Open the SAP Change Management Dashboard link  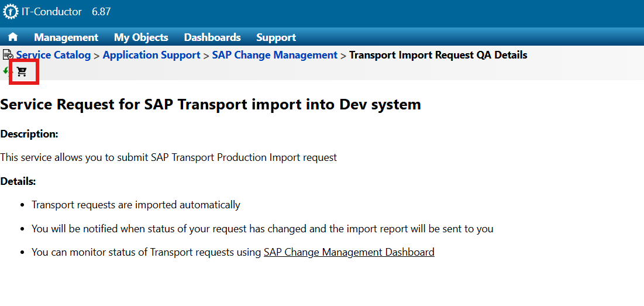(x=349, y=252)
